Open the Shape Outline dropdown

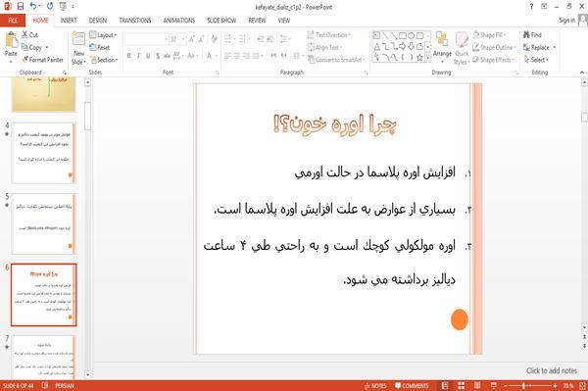[x=494, y=47]
